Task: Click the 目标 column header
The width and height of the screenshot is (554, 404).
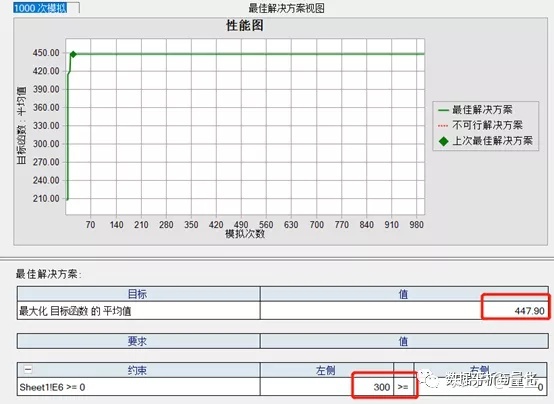Action: click(138, 294)
